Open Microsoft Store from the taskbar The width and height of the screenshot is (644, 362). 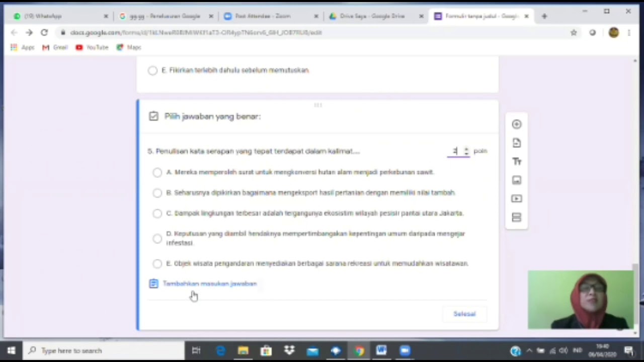pyautogui.click(x=266, y=350)
